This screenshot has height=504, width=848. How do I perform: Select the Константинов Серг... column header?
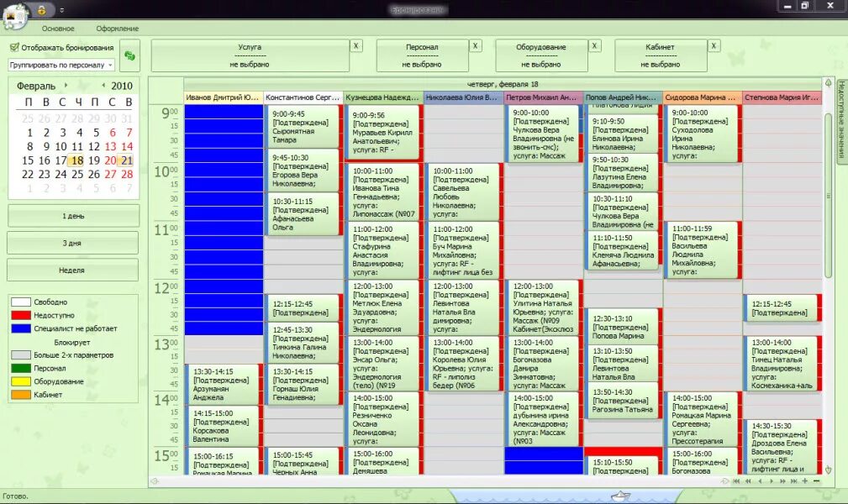coord(303,97)
